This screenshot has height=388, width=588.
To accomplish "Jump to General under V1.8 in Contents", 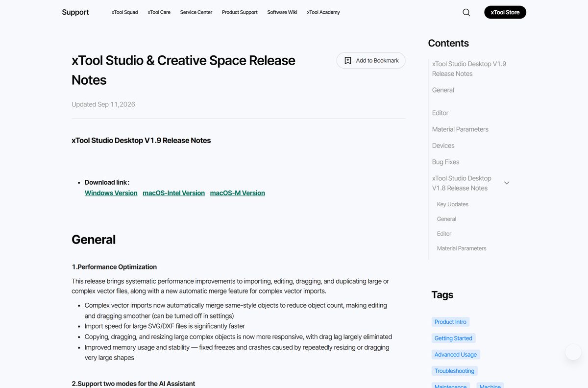I will pyautogui.click(x=446, y=219).
